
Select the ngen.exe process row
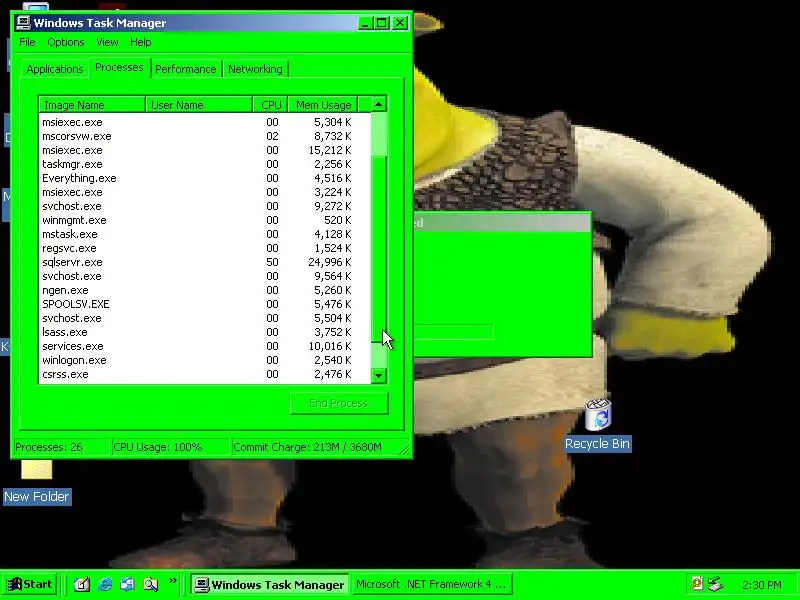tap(205, 290)
